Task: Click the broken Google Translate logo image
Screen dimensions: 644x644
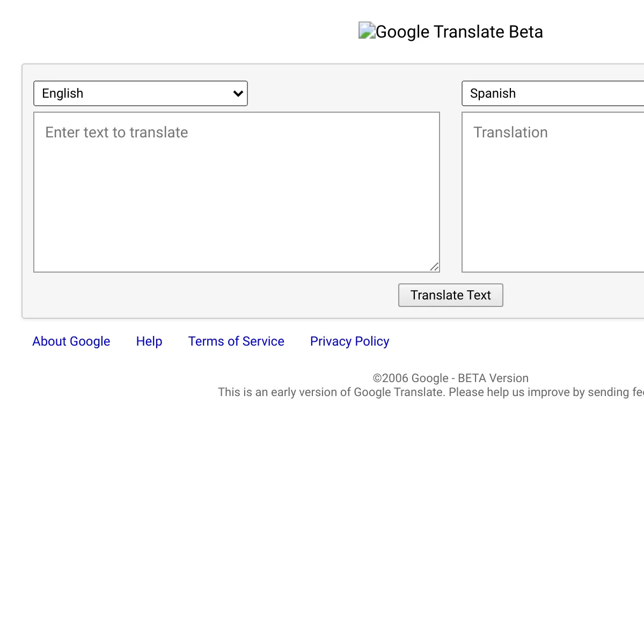Action: (x=367, y=32)
